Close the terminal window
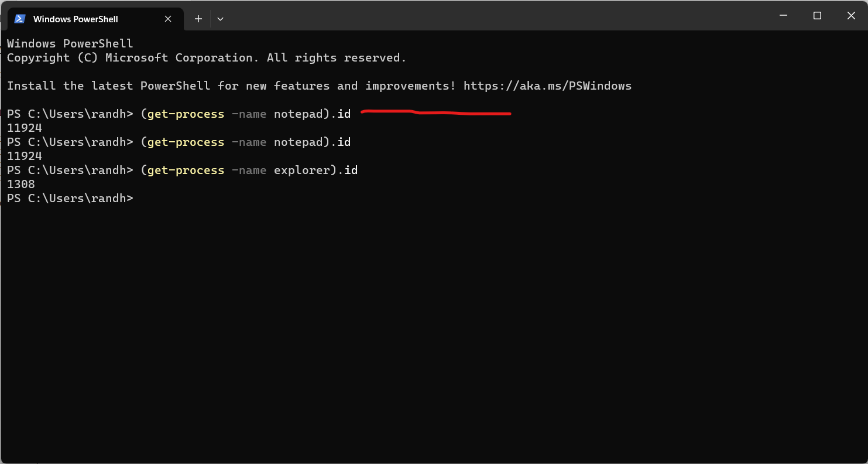868x464 pixels. coord(851,16)
